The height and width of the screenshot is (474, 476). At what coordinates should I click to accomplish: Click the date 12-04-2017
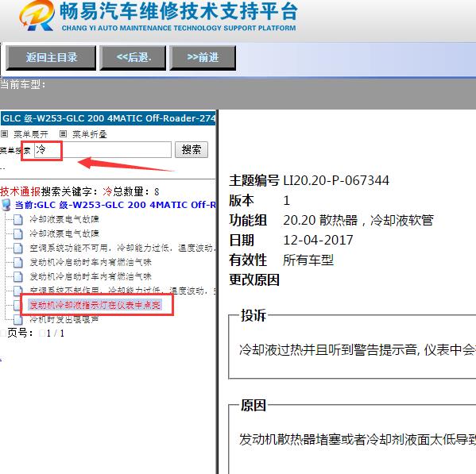point(318,240)
